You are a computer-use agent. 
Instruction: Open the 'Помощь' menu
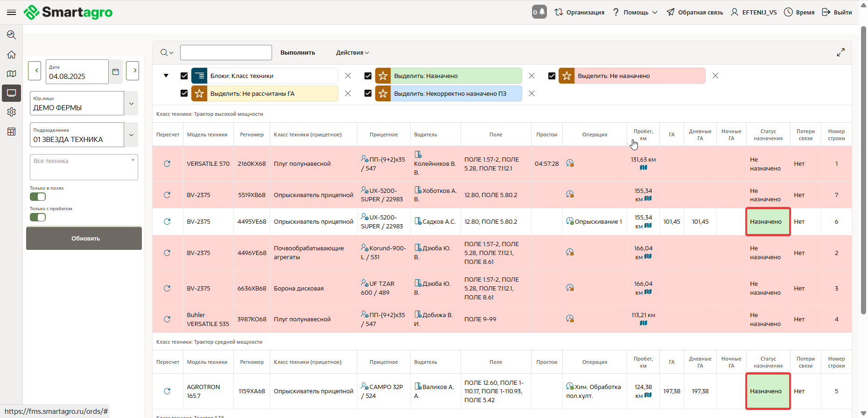pos(636,12)
